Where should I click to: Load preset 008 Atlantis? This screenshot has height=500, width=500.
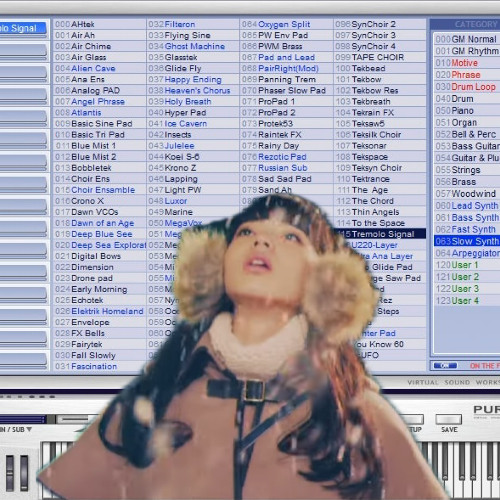point(99,113)
